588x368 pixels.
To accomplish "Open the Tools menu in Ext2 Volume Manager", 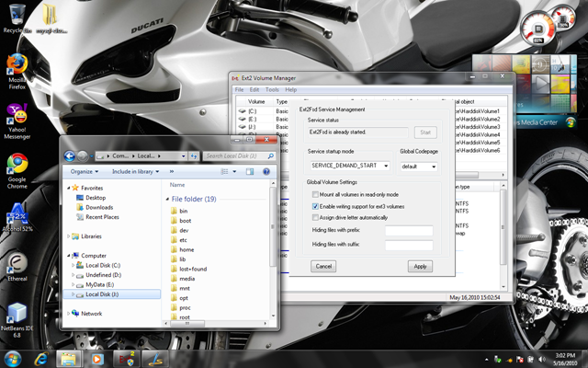I will (272, 90).
